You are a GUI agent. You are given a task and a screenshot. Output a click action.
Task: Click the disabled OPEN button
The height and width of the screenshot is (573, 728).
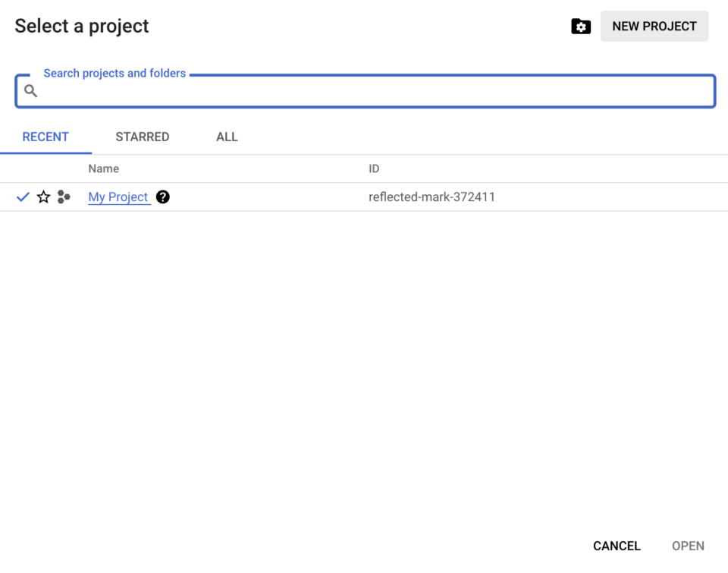[688, 546]
